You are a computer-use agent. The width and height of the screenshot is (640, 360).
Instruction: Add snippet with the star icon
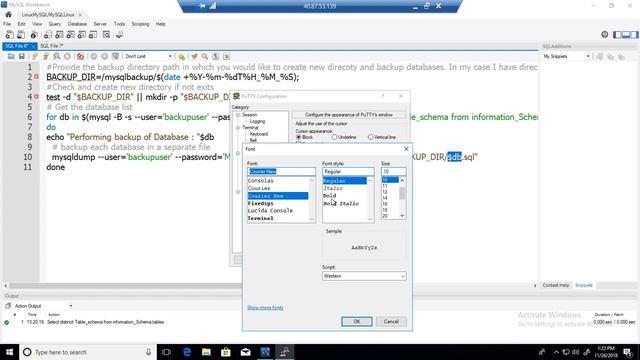point(181,56)
